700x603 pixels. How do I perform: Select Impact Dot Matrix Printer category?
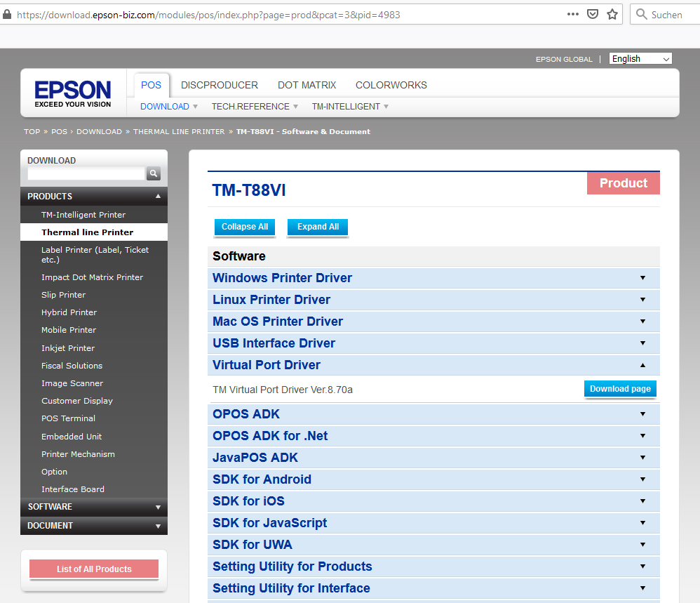pyautogui.click(x=94, y=277)
